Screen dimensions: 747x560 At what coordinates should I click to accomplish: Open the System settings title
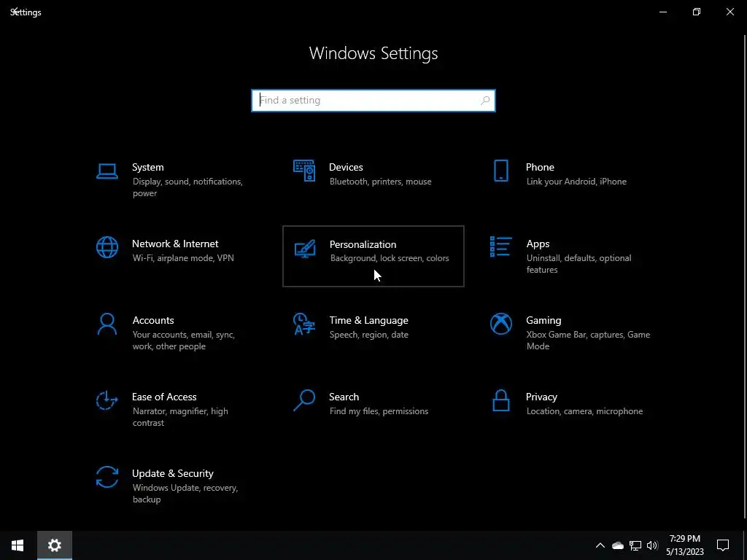point(147,167)
